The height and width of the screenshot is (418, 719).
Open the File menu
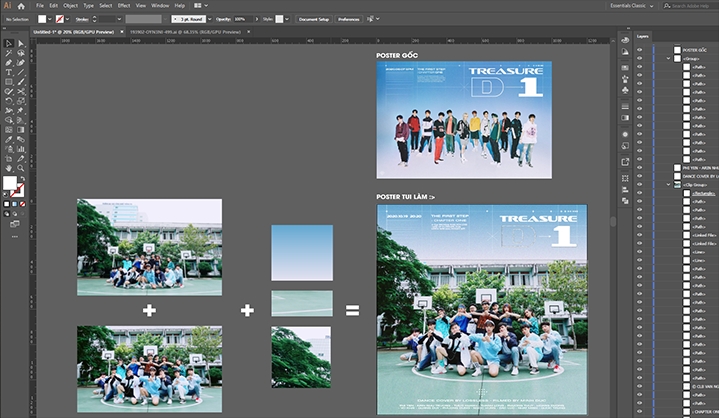40,6
